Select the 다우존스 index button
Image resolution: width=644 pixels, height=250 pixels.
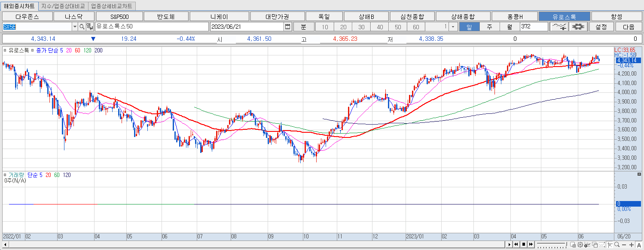click(x=27, y=16)
